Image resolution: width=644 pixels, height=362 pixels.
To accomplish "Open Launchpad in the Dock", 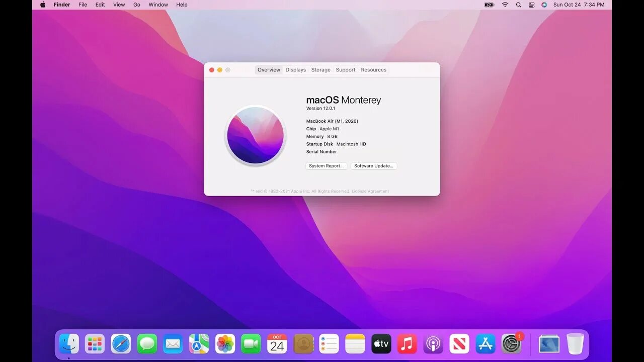I will (95, 344).
